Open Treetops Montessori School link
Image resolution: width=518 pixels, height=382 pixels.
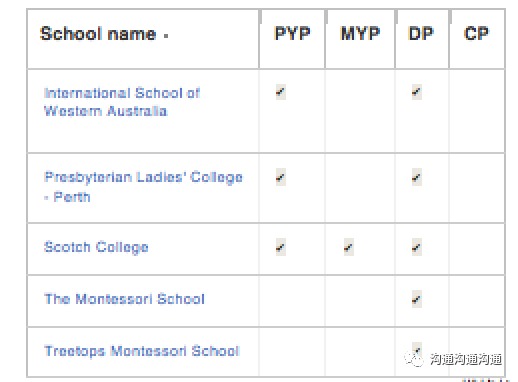point(142,351)
